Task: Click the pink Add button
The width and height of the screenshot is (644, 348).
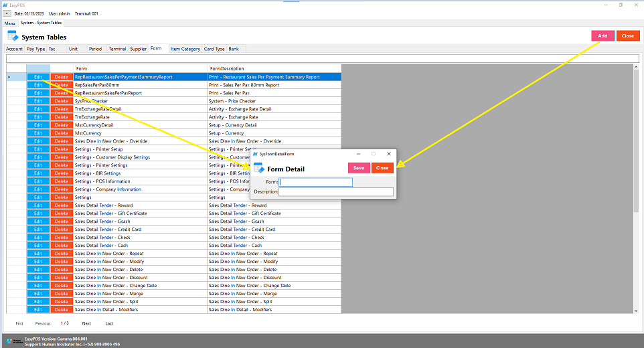Action: [602, 35]
